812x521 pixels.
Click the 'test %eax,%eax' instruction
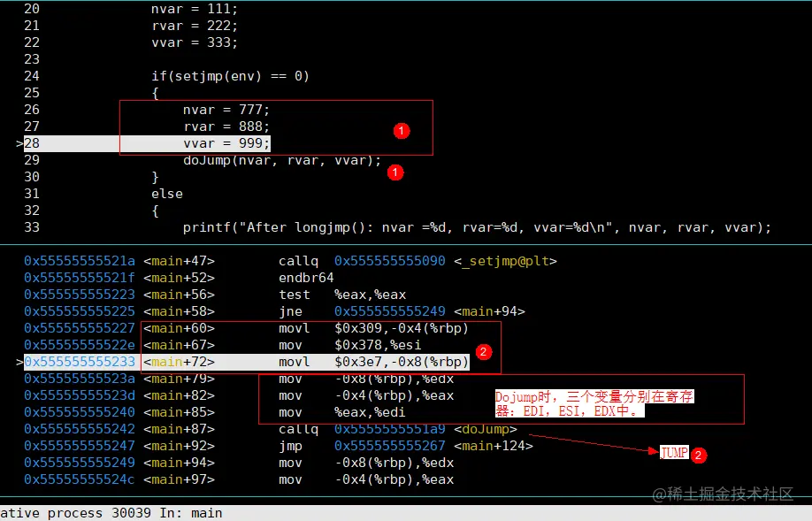tap(342, 295)
